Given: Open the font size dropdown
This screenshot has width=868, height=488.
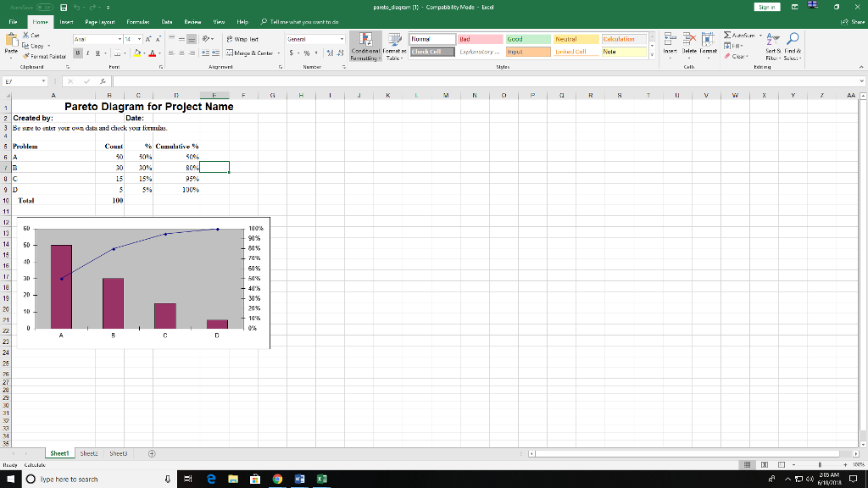Looking at the screenshot, I should point(140,39).
